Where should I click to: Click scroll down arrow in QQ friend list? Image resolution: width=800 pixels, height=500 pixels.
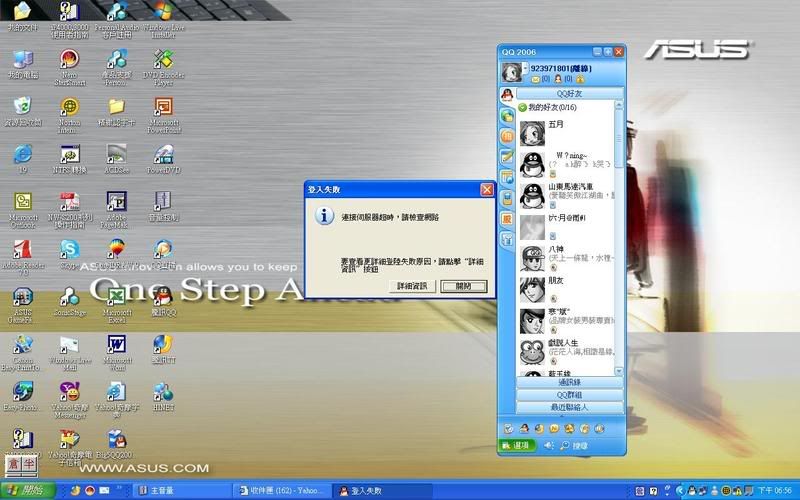pyautogui.click(x=619, y=371)
